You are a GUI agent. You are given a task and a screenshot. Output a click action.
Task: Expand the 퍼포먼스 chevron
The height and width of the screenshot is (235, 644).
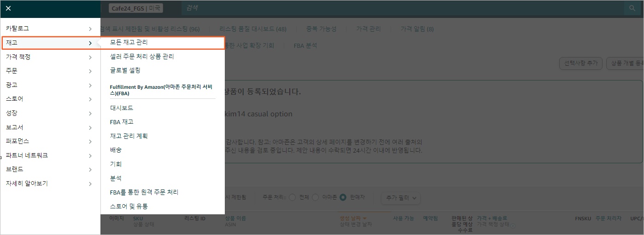tap(90, 142)
